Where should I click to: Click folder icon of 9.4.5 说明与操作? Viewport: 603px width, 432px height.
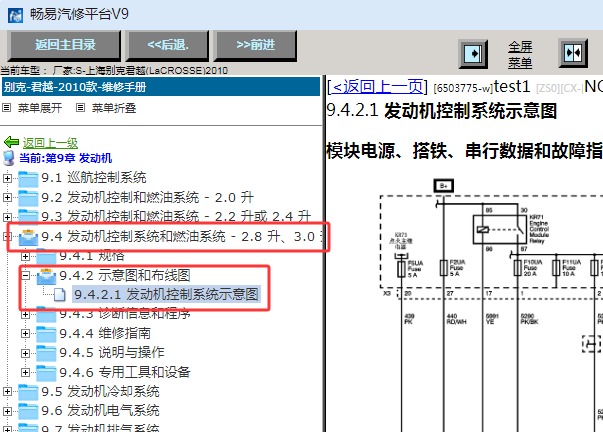pos(46,354)
